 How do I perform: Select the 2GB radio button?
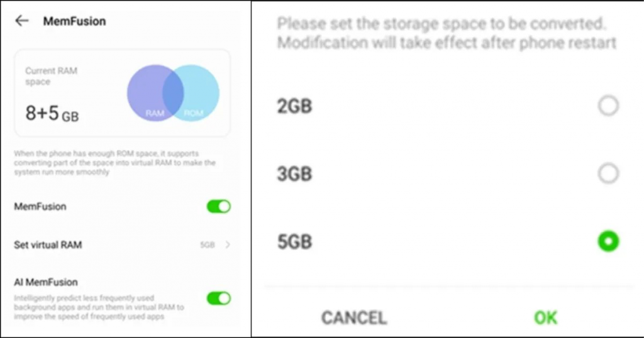coord(608,106)
